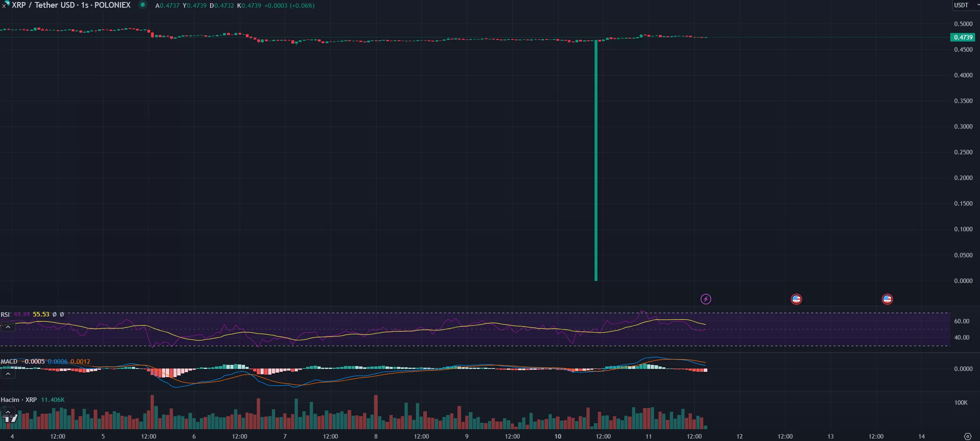The width and height of the screenshot is (980, 441).
Task: Select the Hacim XRP volume label
Action: [19, 400]
